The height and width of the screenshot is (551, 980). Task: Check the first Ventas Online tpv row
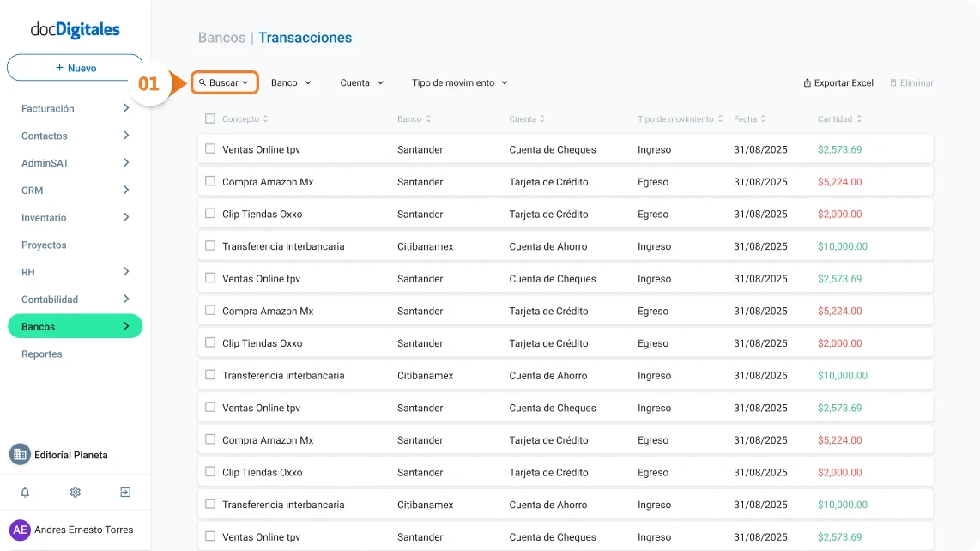(209, 149)
